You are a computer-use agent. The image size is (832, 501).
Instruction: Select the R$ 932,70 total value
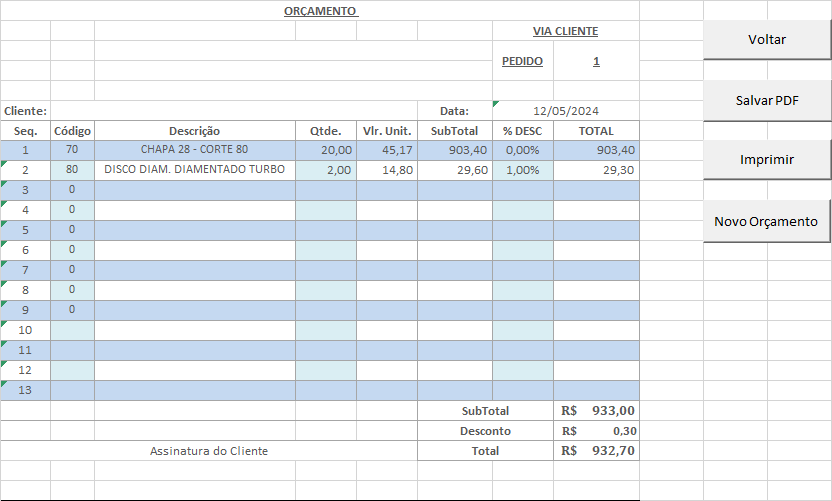coord(596,451)
